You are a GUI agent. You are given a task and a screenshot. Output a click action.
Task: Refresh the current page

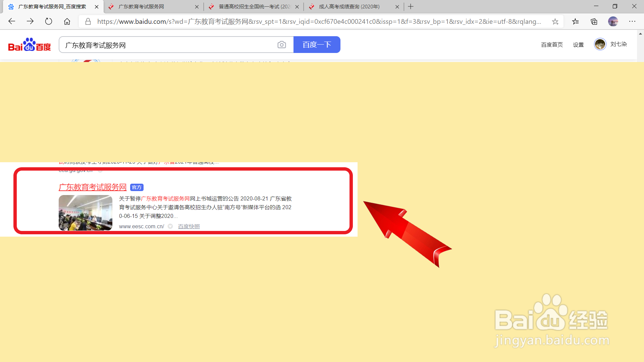pos(49,21)
